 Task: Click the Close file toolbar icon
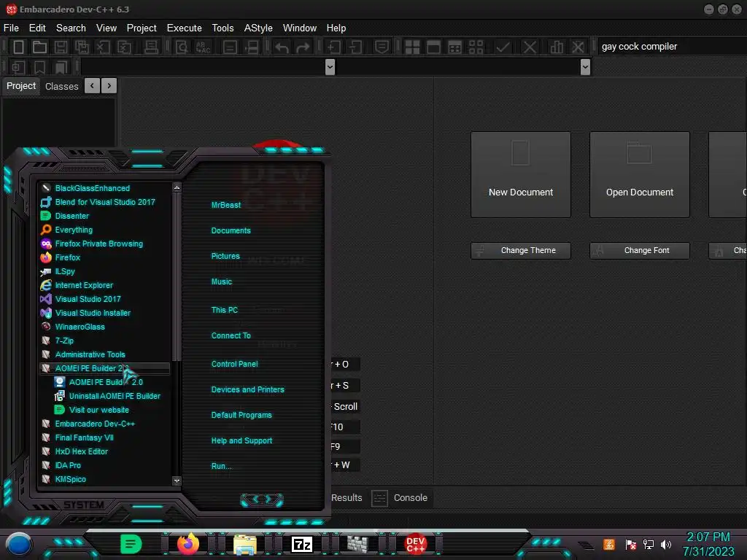click(104, 47)
